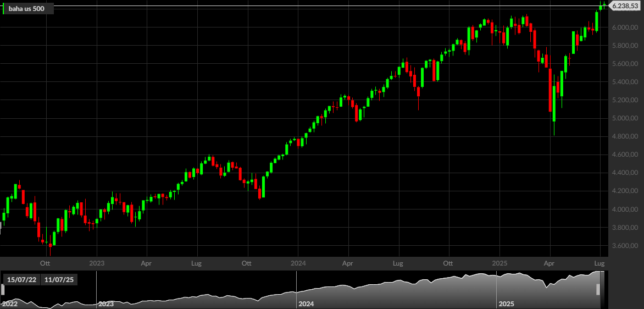Click the 2023 label on the time axis
This screenshot has width=644, height=309.
click(x=97, y=263)
